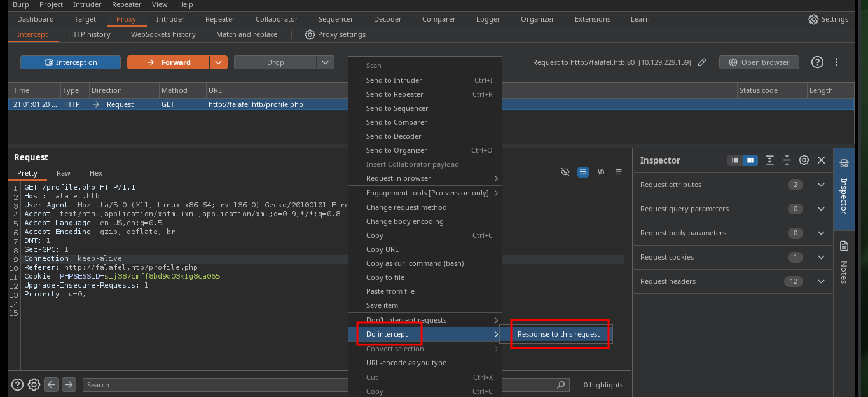The width and height of the screenshot is (868, 397).
Task: Switch Inspector to the left layout icon
Action: 735,160
